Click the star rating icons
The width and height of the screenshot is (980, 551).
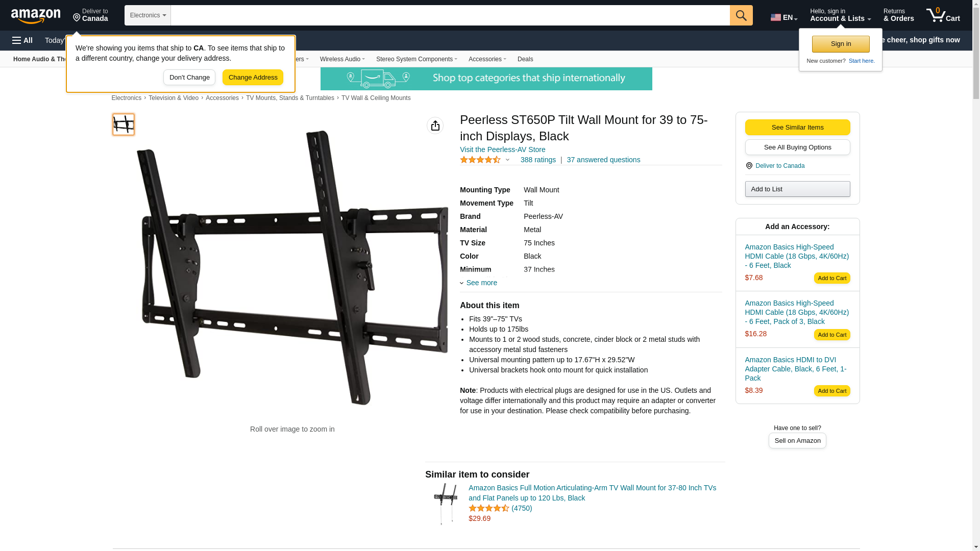tap(480, 160)
